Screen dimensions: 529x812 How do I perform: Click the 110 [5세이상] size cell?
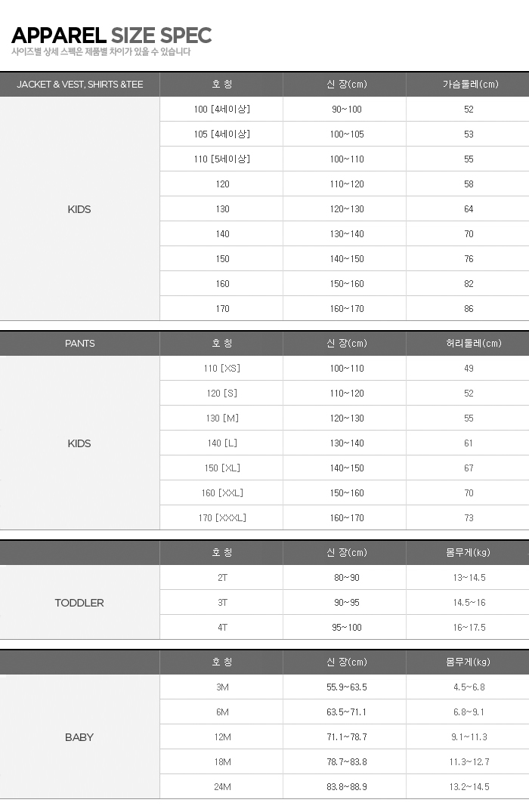pos(221,159)
